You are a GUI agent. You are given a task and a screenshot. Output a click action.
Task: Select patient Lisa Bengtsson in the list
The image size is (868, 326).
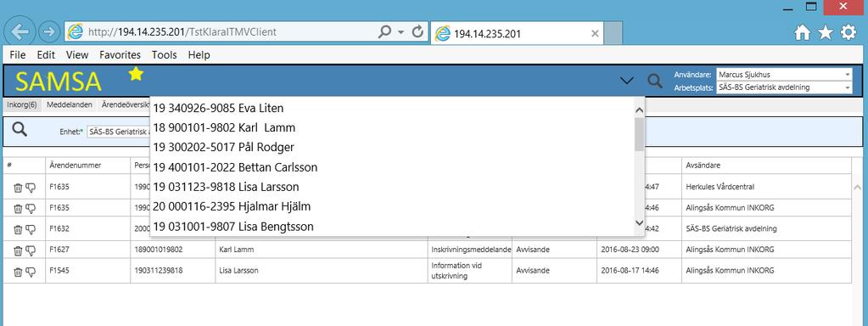tap(392, 227)
